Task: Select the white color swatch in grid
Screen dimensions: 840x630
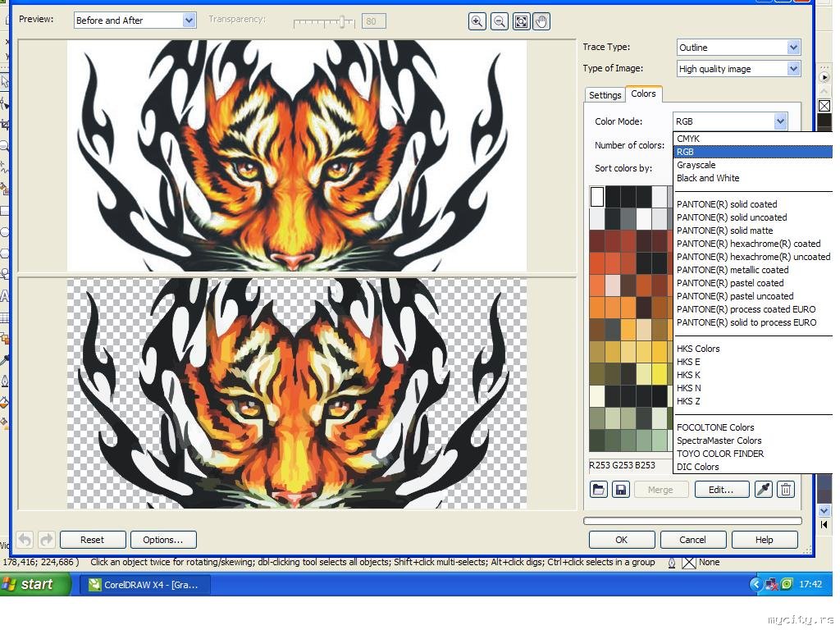Action: pos(597,197)
